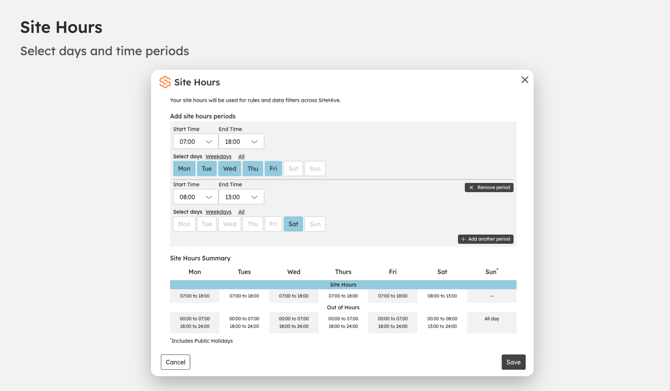Click Cancel button

[176, 362]
